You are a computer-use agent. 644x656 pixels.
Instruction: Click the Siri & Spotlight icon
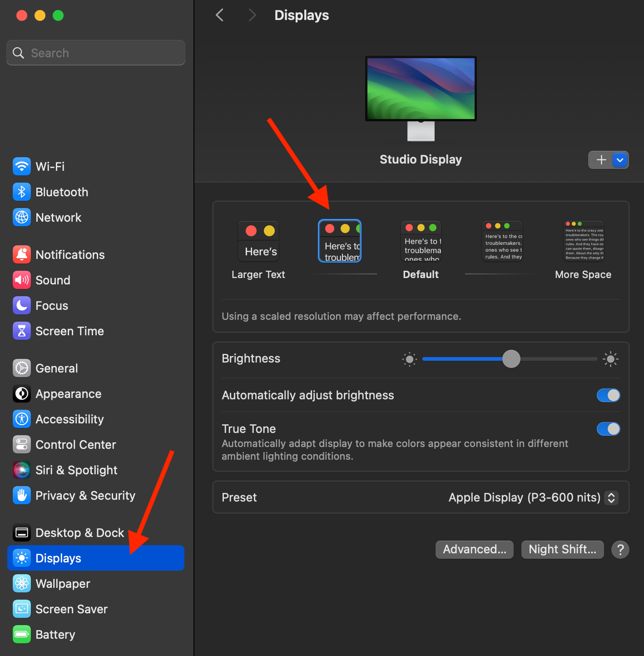(22, 470)
